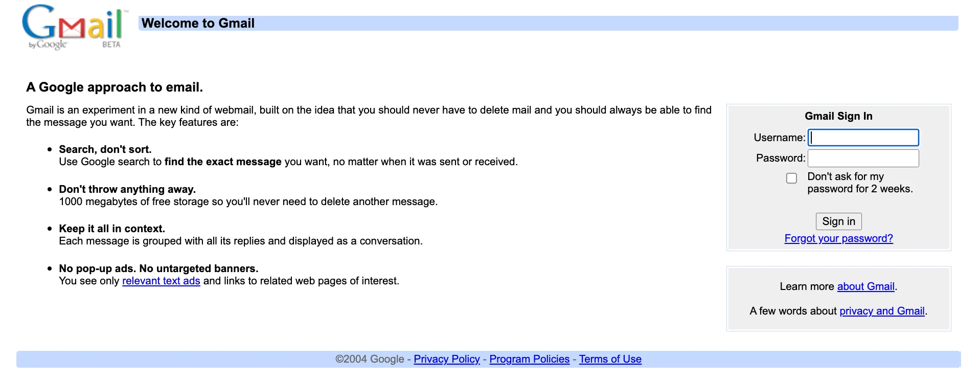The image size is (980, 380).
Task: Open Terms of Use in the footer
Action: point(610,359)
